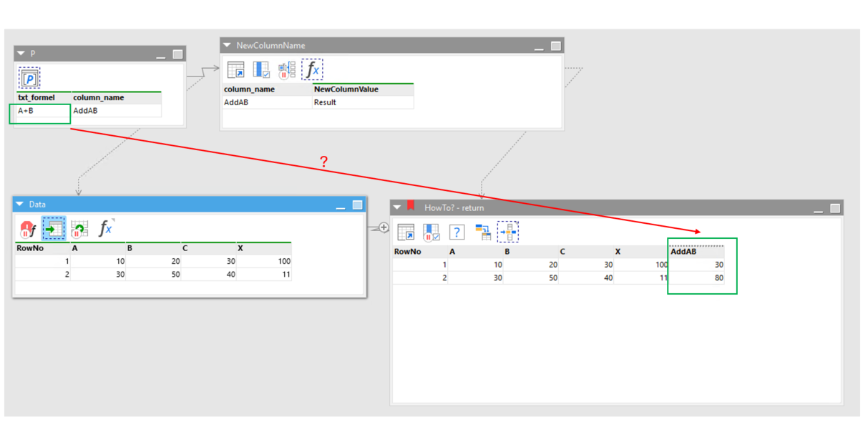Collapse the HowTo? - return node triangle
Screen dimensions: 868x442
pyautogui.click(x=397, y=207)
